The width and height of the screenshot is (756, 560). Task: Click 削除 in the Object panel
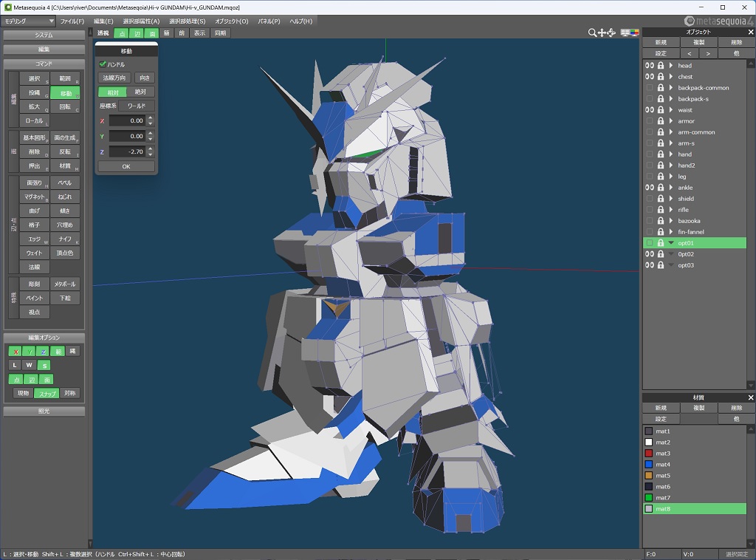(x=736, y=42)
